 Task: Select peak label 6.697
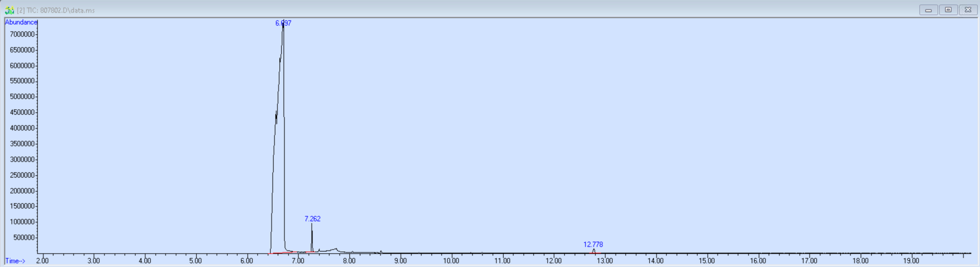[283, 23]
